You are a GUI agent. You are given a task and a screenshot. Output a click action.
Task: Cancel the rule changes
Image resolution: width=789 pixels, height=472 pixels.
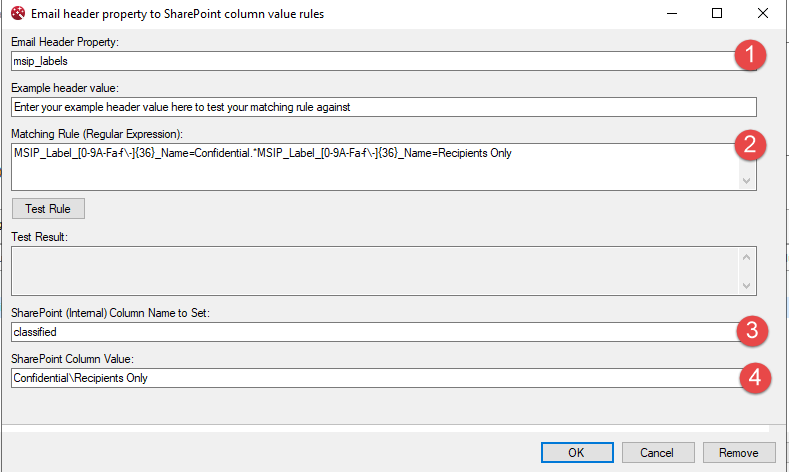pyautogui.click(x=657, y=453)
